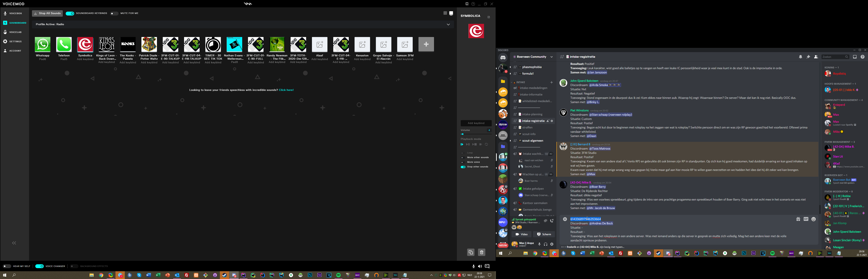Open the GIF picker in chat box

(806, 219)
